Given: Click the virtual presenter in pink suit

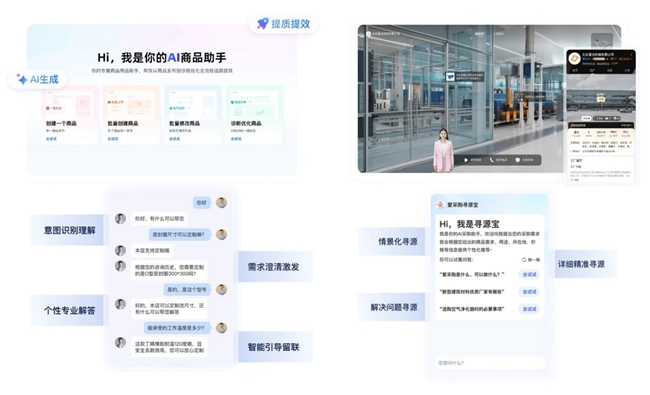Looking at the screenshot, I should pos(443,150).
